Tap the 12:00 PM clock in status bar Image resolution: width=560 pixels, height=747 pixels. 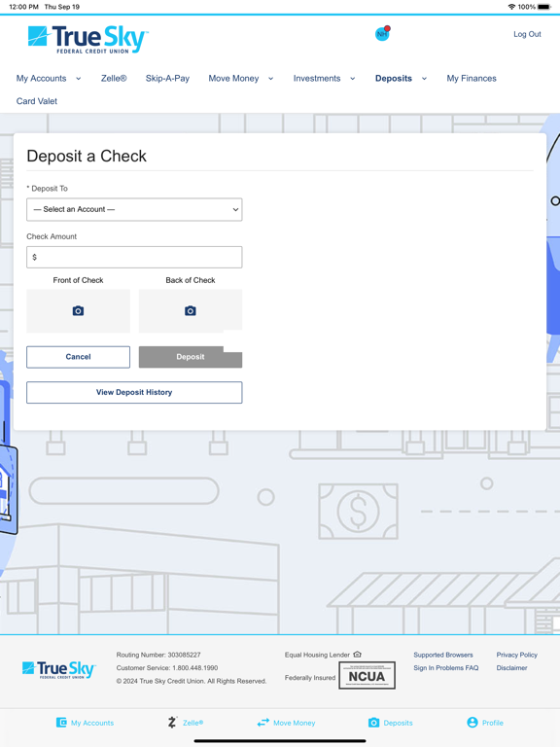point(23,7)
